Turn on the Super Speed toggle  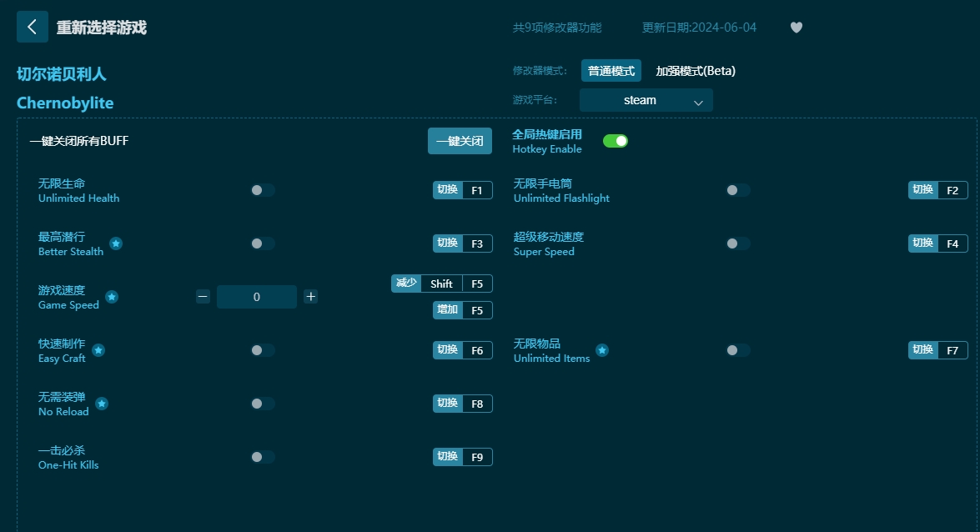tap(737, 243)
